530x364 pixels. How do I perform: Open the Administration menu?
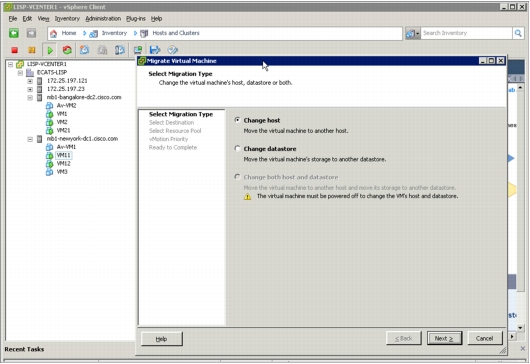pyautogui.click(x=103, y=19)
